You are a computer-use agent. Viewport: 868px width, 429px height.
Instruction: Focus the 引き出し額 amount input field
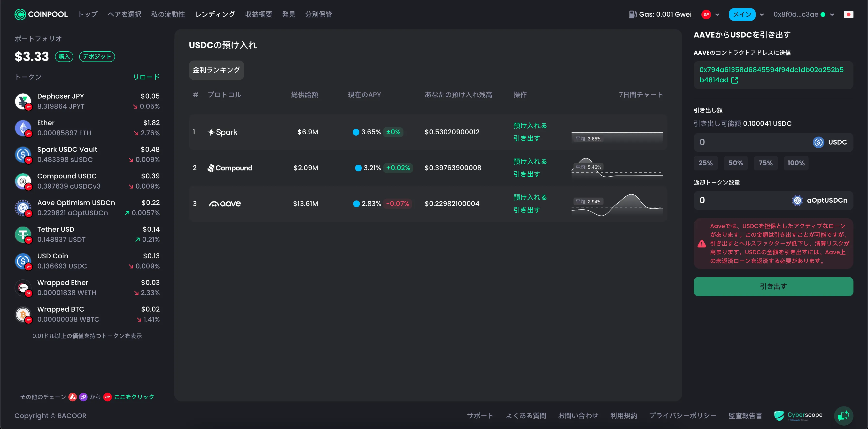click(773, 142)
